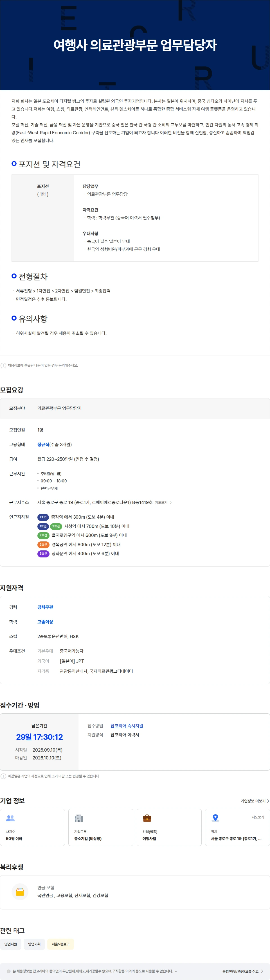Click the 기업구분 중소기업 (비상장) card
The height and width of the screenshot is (980, 270).
pyautogui.click(x=101, y=827)
